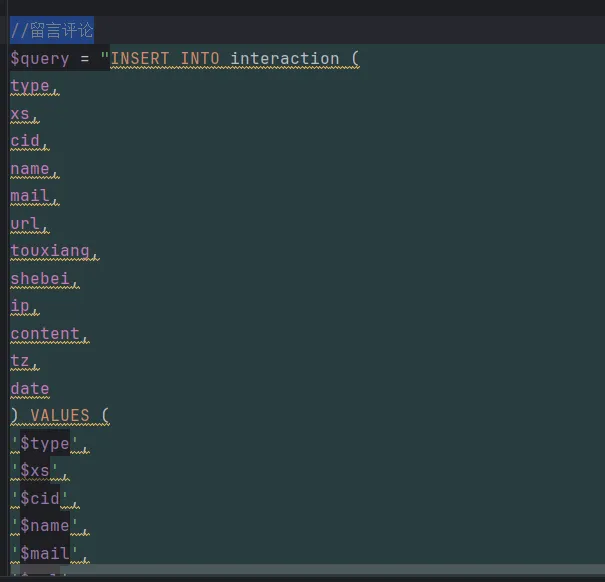Image resolution: width=605 pixels, height=582 pixels.
Task: Click the mail column name in the column list
Action: coord(30,196)
